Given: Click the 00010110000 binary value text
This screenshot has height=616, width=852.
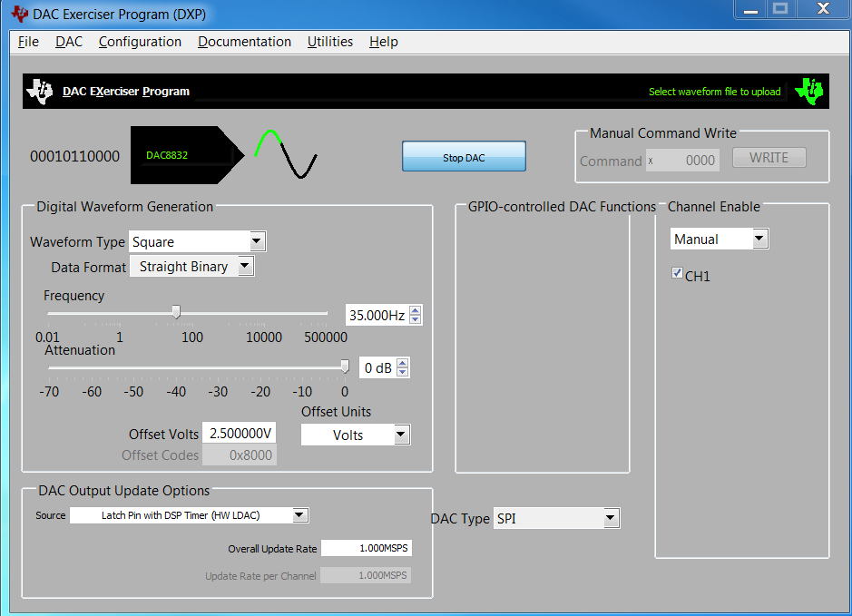Looking at the screenshot, I should (x=74, y=156).
